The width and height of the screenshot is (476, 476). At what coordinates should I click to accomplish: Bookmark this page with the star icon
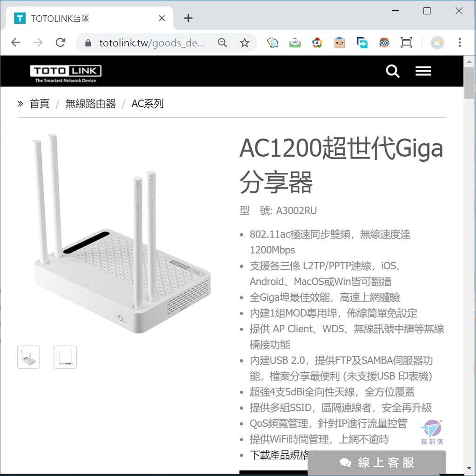point(244,43)
